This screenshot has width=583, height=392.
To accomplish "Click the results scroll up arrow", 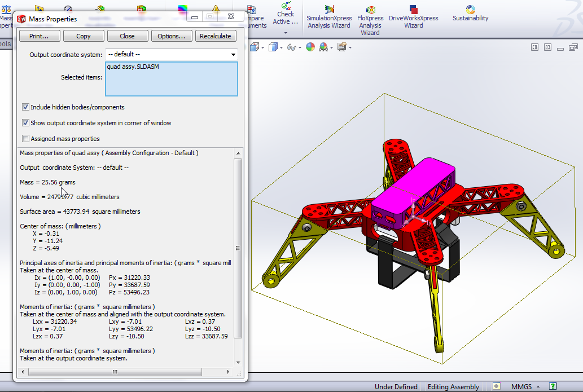I will tap(238, 153).
